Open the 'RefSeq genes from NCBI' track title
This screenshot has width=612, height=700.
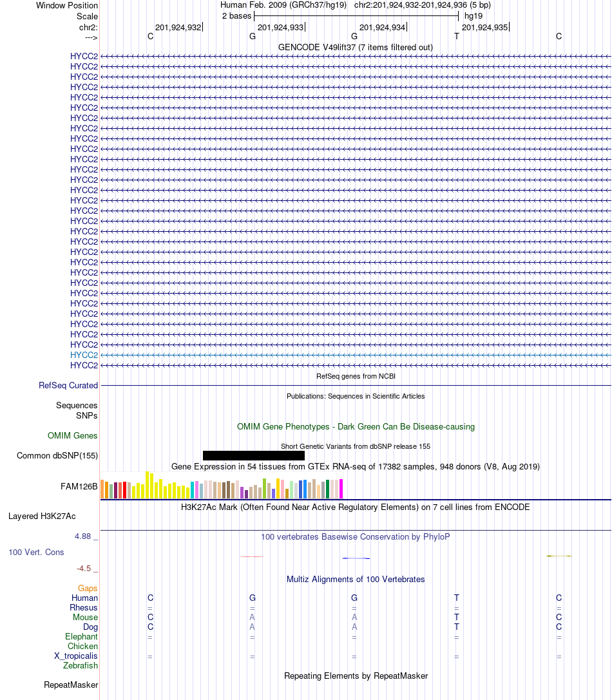coord(356,376)
